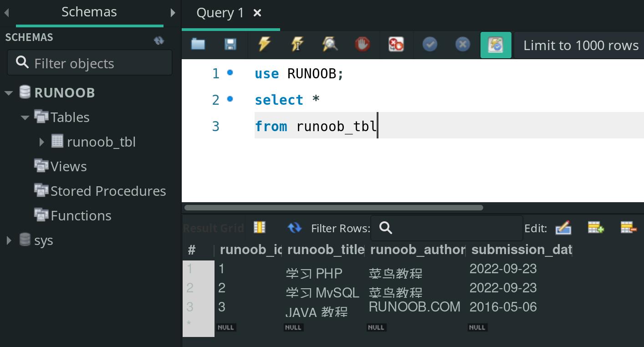
Task: Run EXPLAIN with the magnifier lightning icon
Action: tap(330, 44)
